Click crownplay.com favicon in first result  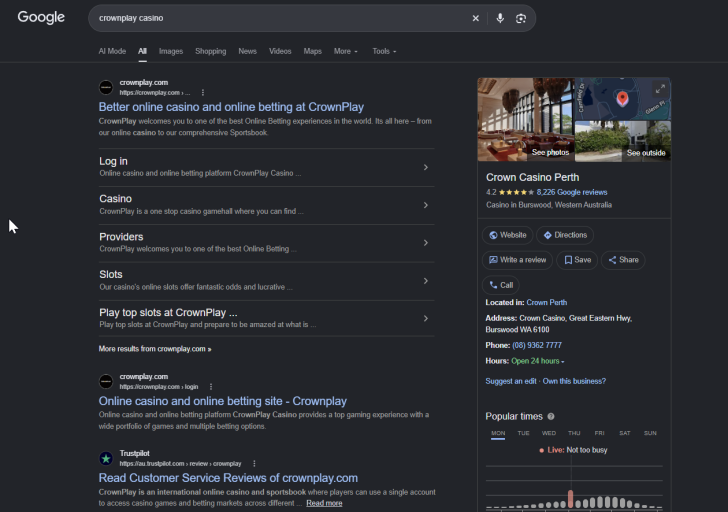point(106,87)
